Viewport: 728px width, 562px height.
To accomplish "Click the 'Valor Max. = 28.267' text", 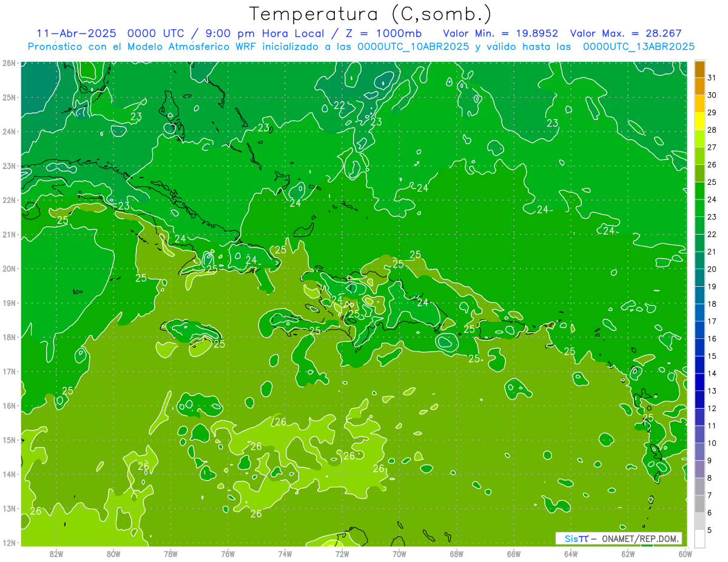I will [x=626, y=33].
